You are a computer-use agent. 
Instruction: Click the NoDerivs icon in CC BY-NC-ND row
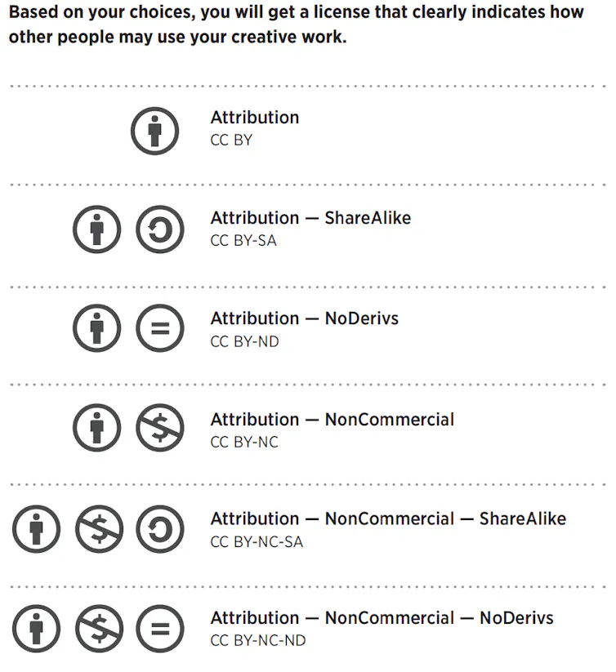[160, 630]
